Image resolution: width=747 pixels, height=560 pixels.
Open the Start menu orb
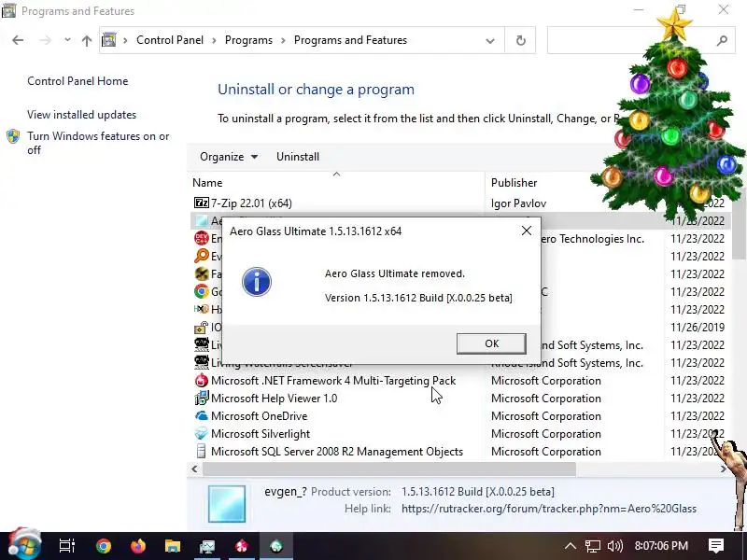pyautogui.click(x=24, y=544)
